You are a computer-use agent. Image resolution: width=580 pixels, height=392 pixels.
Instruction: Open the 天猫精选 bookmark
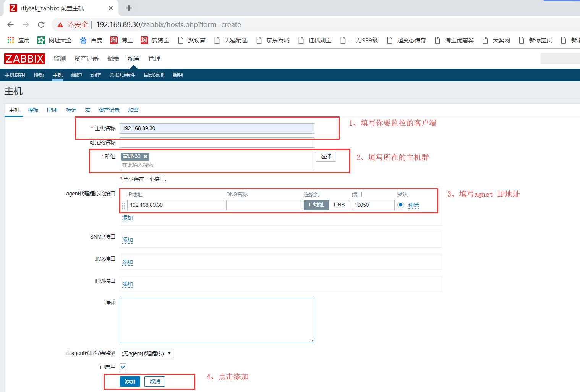pos(231,40)
